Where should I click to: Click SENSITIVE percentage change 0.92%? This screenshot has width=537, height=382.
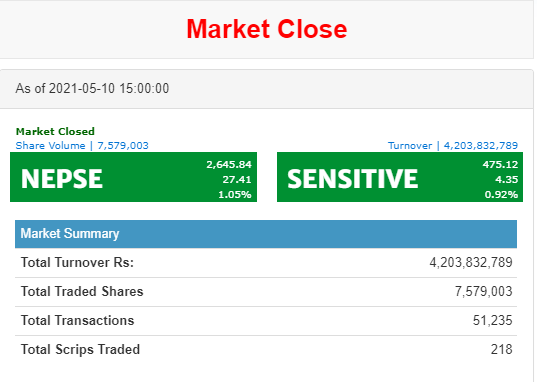(x=501, y=195)
